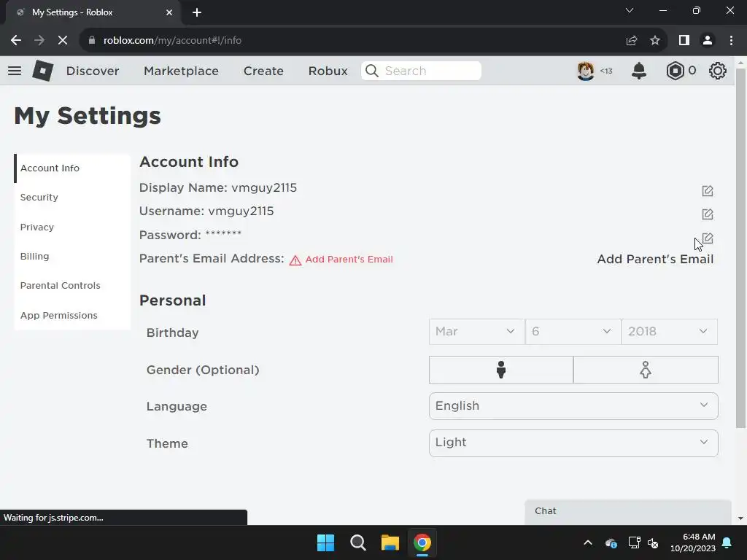Switch to the Billing settings tab
Image resolution: width=747 pixels, height=560 pixels.
(72, 256)
